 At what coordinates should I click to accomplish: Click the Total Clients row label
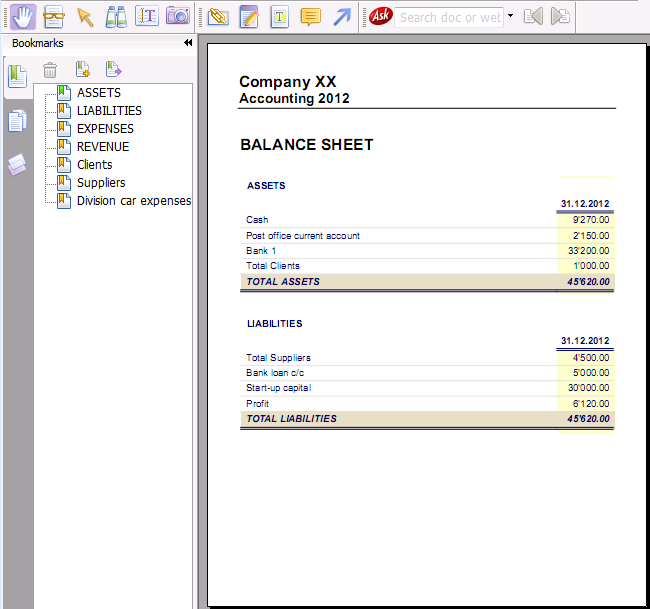pos(273,266)
